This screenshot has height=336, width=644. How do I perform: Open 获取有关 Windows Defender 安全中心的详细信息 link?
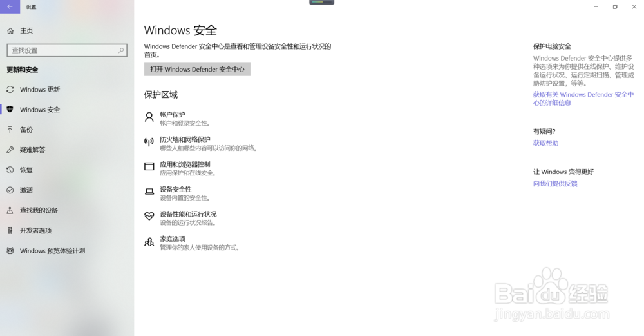[x=583, y=99]
